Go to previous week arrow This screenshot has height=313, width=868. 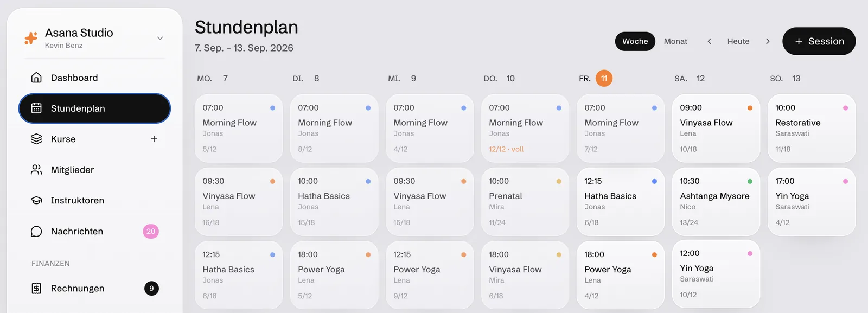click(x=709, y=41)
